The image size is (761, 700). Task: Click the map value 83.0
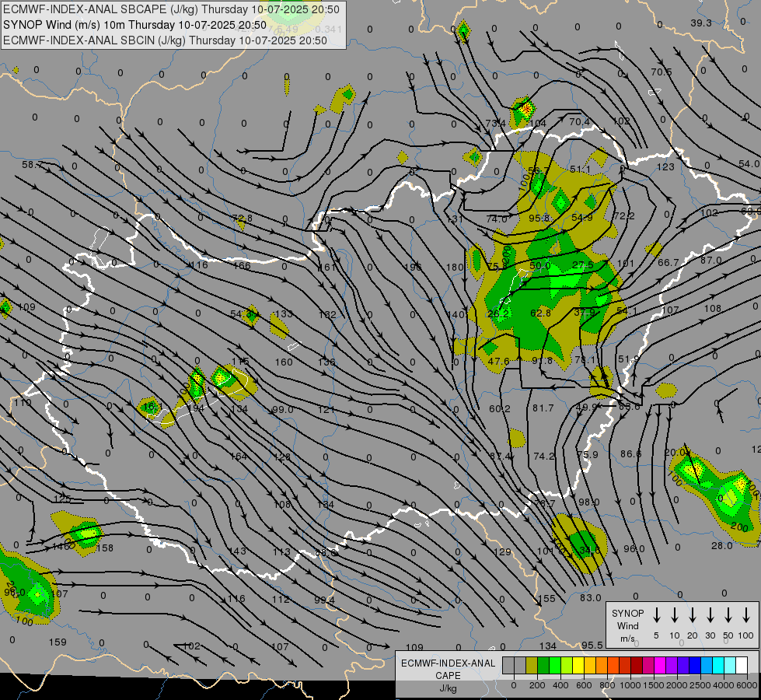590,597
